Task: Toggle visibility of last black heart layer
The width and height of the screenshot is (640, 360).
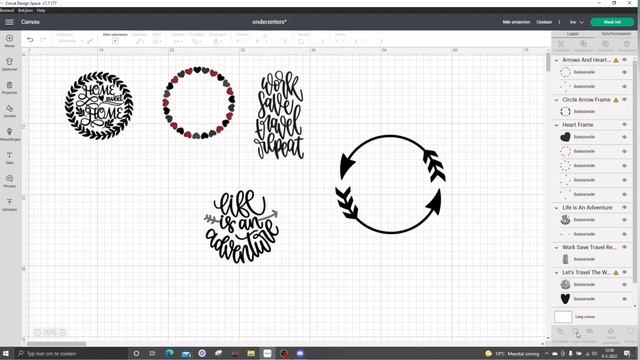Action: (624, 299)
